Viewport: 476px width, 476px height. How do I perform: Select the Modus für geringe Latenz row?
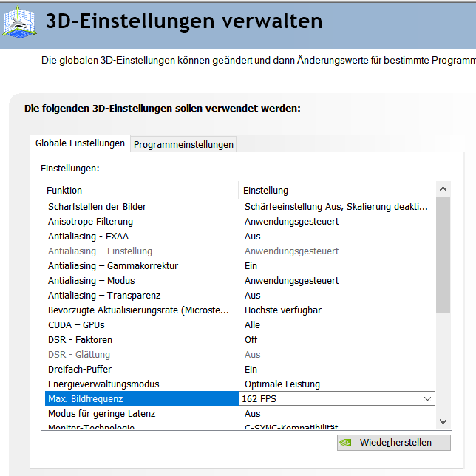(239, 413)
